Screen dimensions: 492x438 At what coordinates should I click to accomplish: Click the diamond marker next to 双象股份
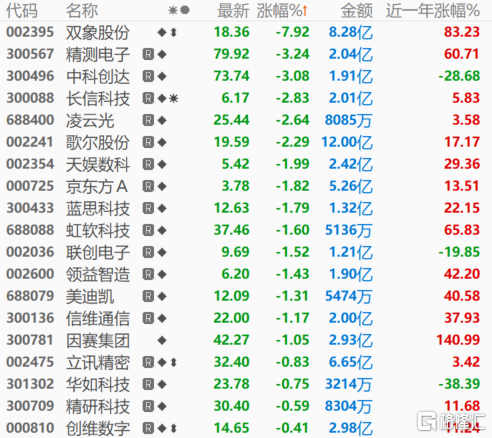162,32
